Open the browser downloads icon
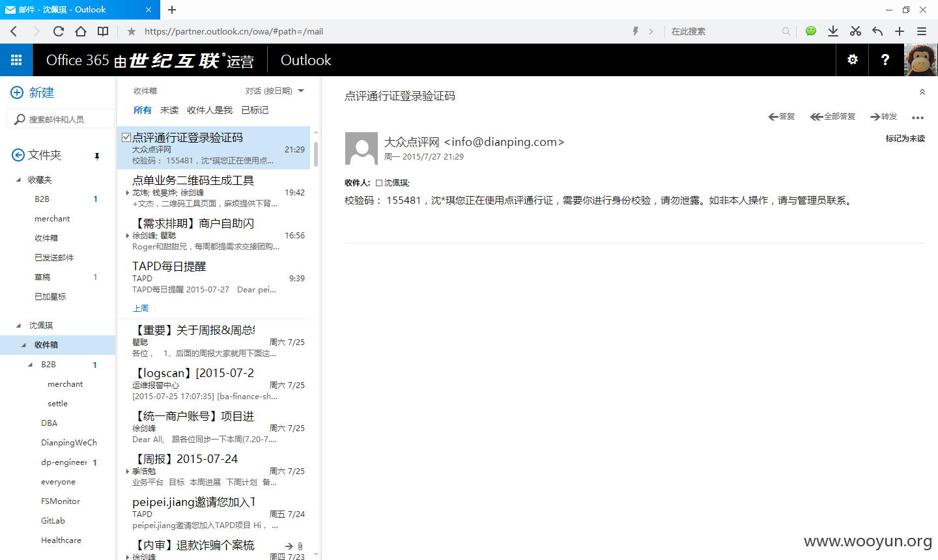Image resolution: width=938 pixels, height=560 pixels. [833, 31]
